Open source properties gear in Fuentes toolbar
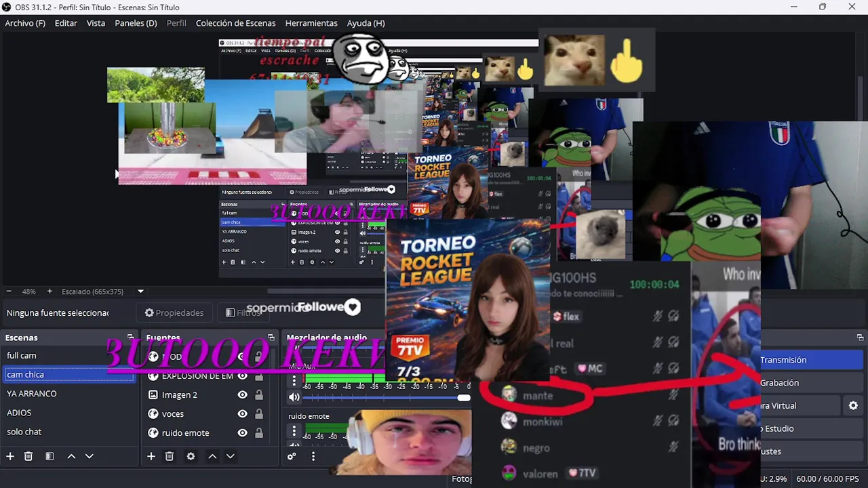 click(191, 456)
